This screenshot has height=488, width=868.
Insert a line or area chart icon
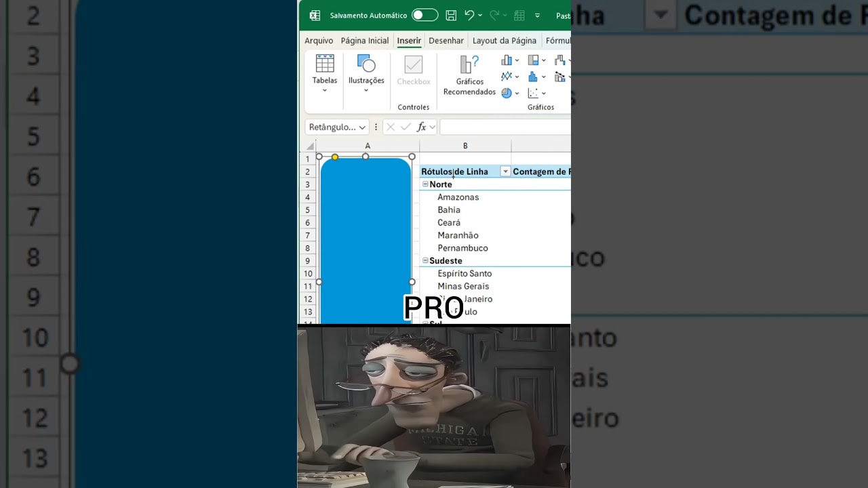tap(507, 77)
